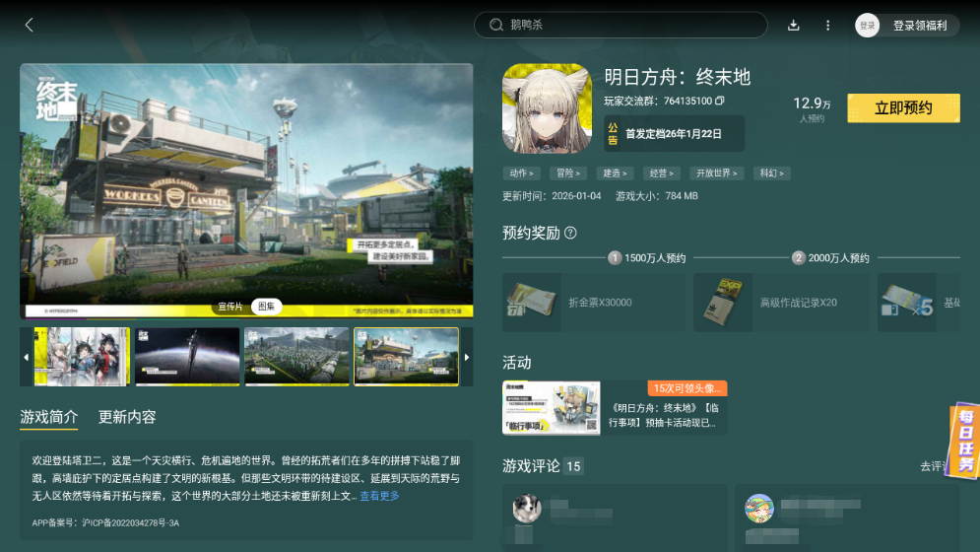
Task: Select the space station thumbnail
Action: click(x=187, y=357)
